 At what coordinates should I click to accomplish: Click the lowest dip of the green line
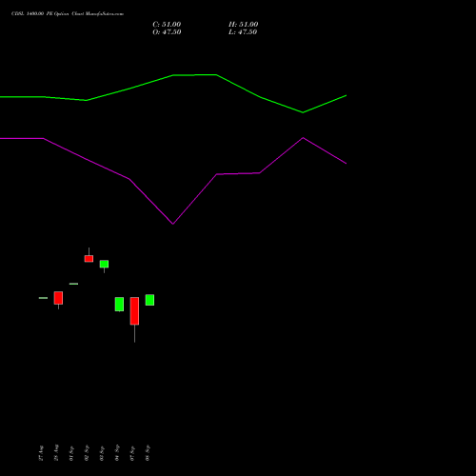pyautogui.click(x=303, y=112)
